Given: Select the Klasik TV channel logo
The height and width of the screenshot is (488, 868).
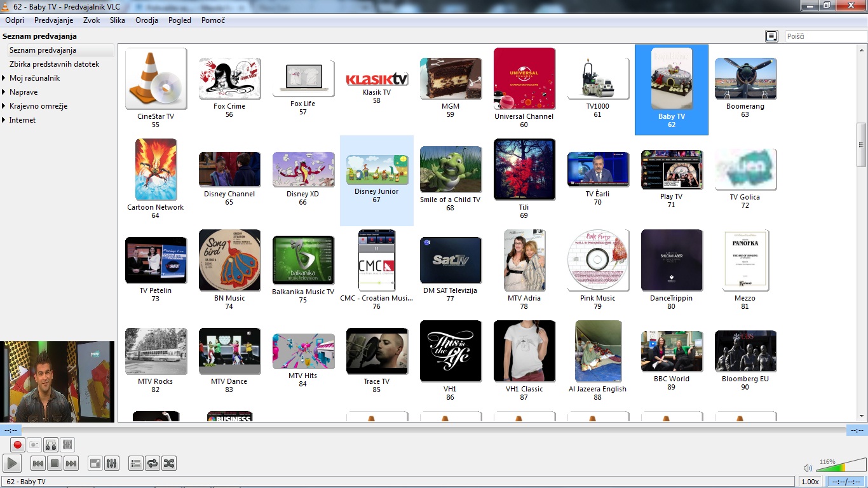Looking at the screenshot, I should coord(377,79).
